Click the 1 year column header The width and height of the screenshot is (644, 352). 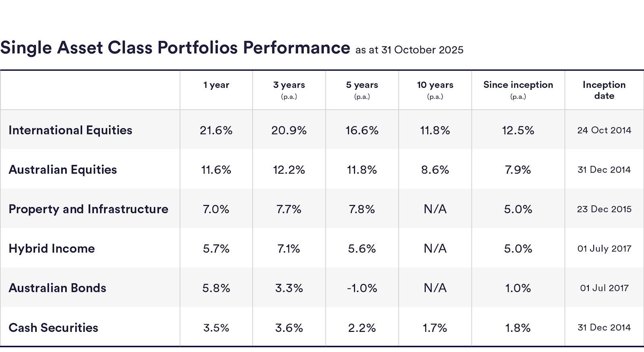point(216,85)
